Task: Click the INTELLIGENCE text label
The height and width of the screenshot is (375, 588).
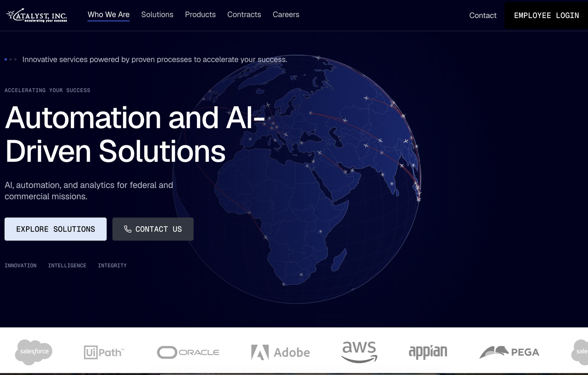Action: click(67, 265)
